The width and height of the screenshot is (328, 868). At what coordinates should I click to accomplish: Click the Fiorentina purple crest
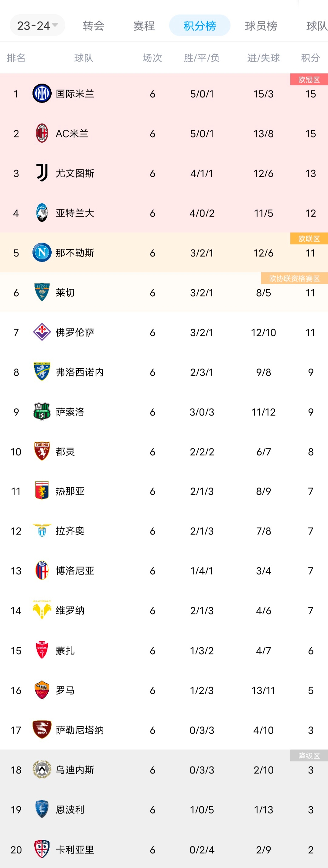click(42, 332)
